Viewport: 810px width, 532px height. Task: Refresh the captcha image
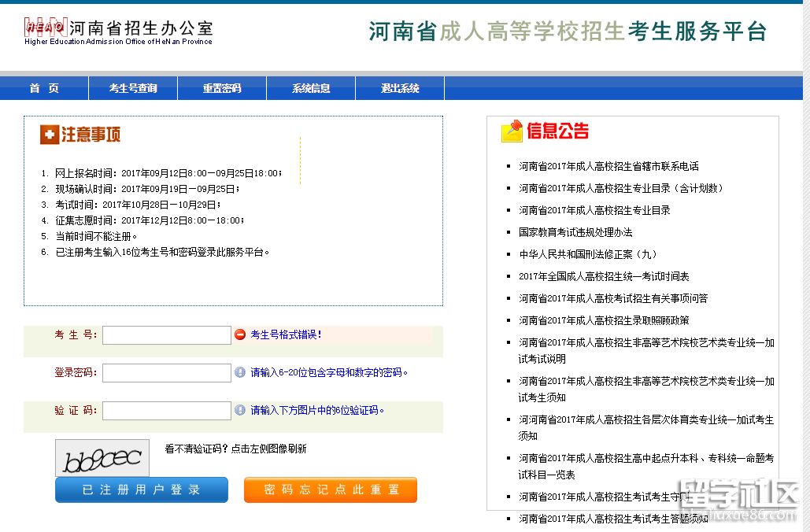point(102,457)
